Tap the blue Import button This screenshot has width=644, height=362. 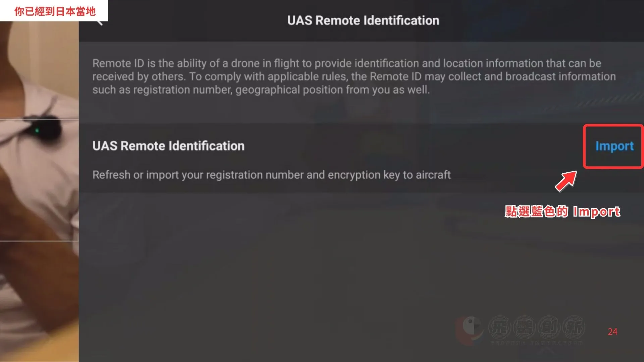click(614, 146)
